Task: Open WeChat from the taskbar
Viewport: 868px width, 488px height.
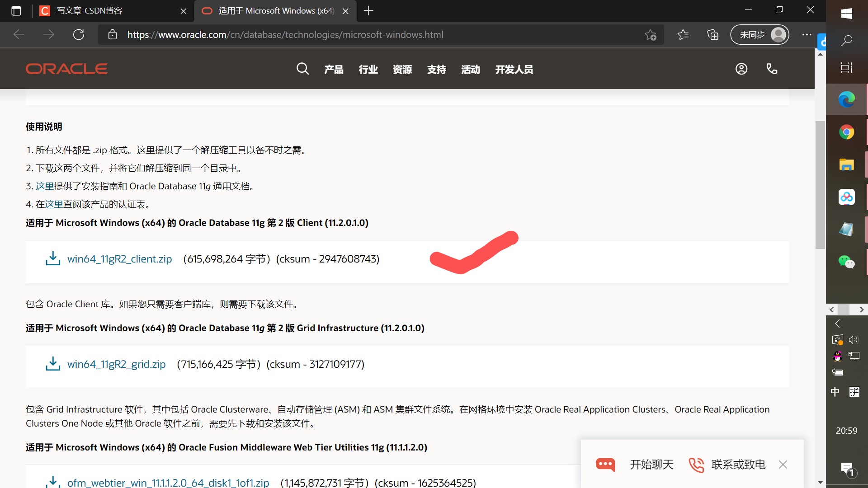Action: tap(846, 262)
